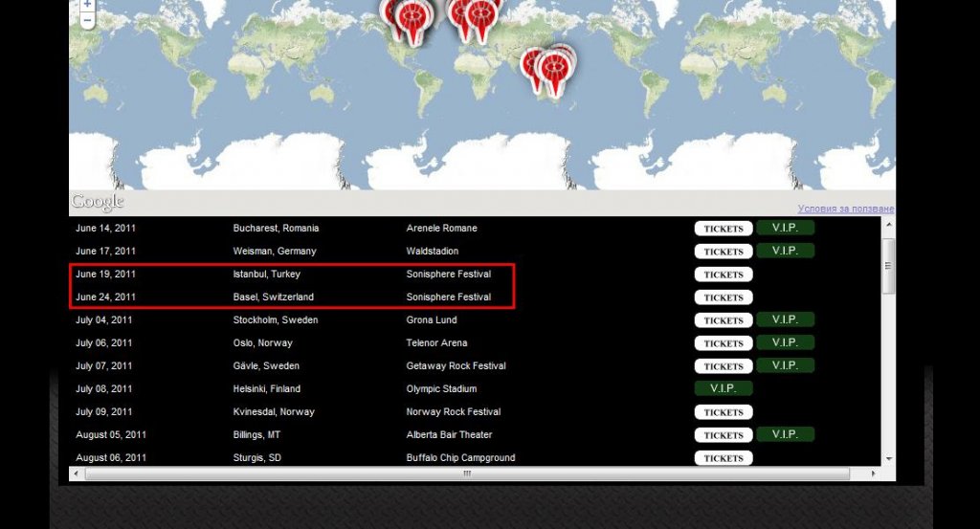Screen dimensions: 980x529
Task: Select the Gävle, Sweden location
Action: [266, 366]
